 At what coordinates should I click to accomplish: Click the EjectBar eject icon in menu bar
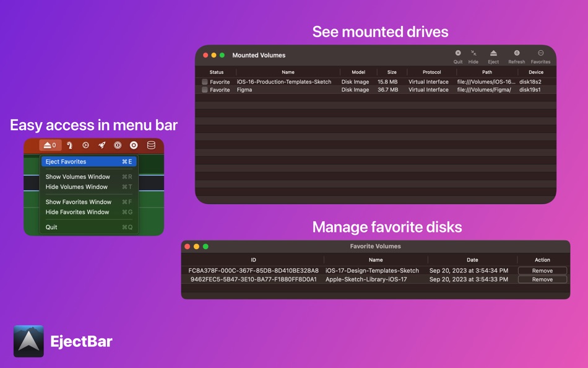point(50,145)
